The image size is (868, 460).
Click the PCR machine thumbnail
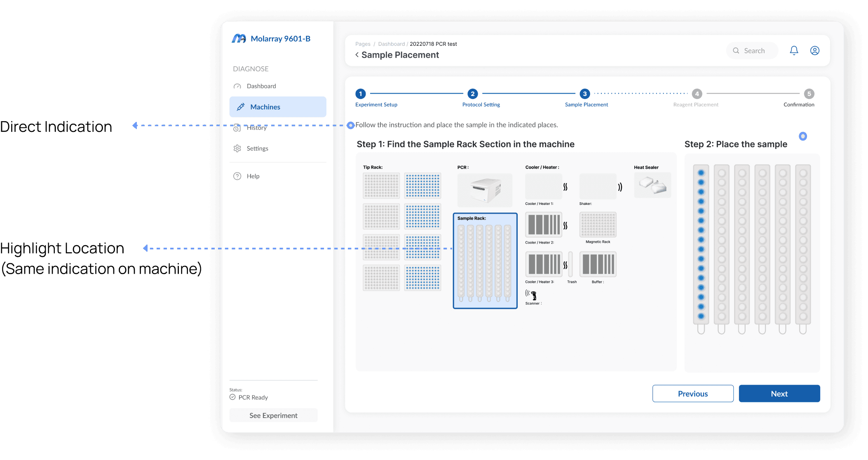tap(485, 190)
